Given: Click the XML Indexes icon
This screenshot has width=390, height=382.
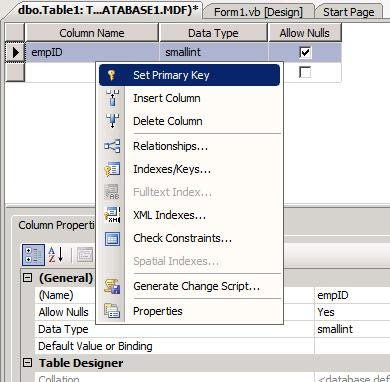Looking at the screenshot, I should click(112, 215).
